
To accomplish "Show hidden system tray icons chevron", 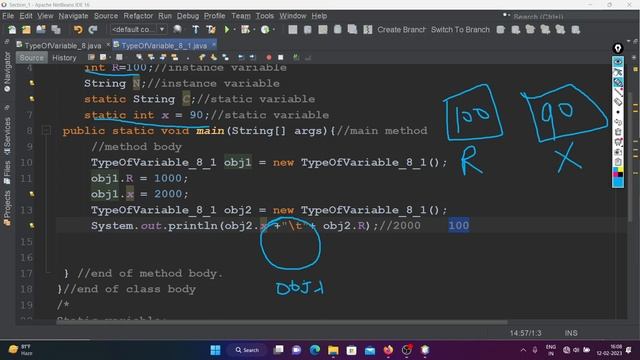I will 523,350.
